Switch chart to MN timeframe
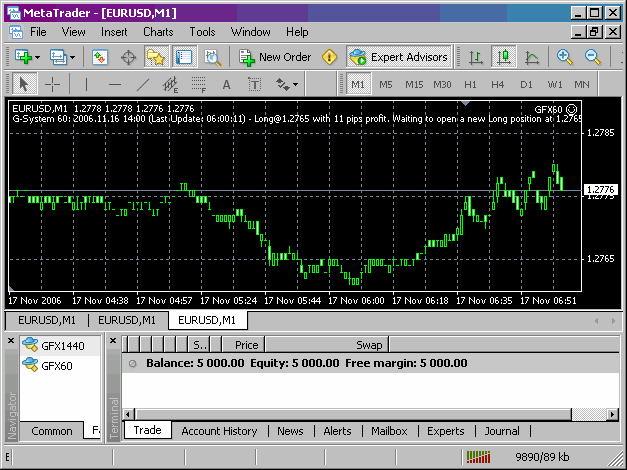 [582, 84]
